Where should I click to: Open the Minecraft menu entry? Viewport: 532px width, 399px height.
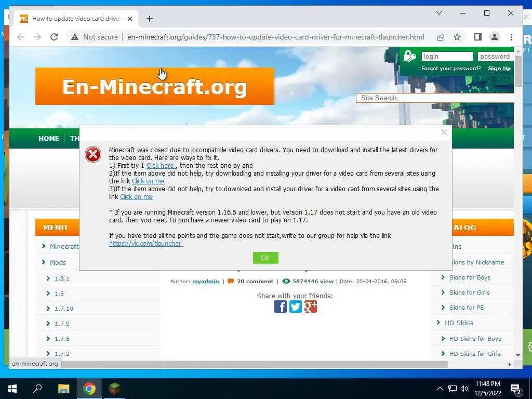pos(64,246)
